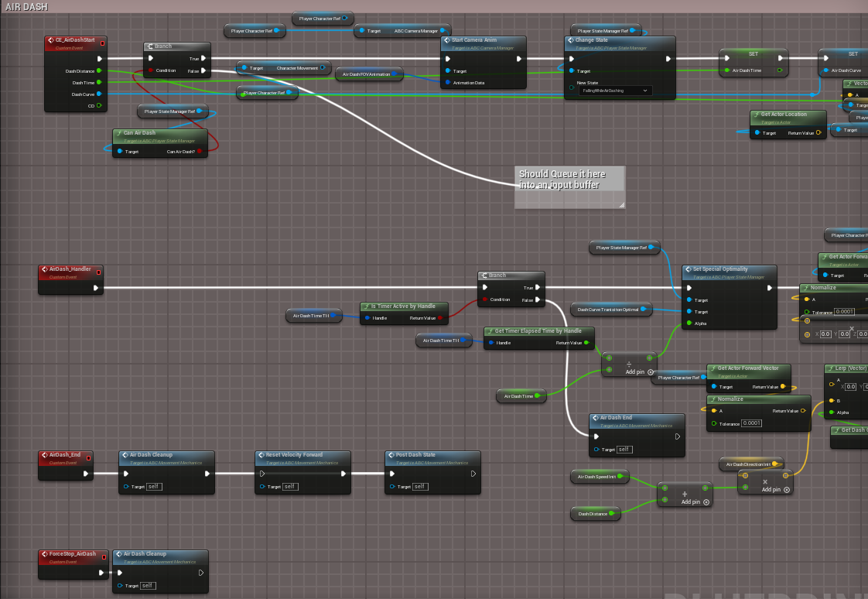
Task: Click Add pin on the divide node
Action: click(638, 372)
